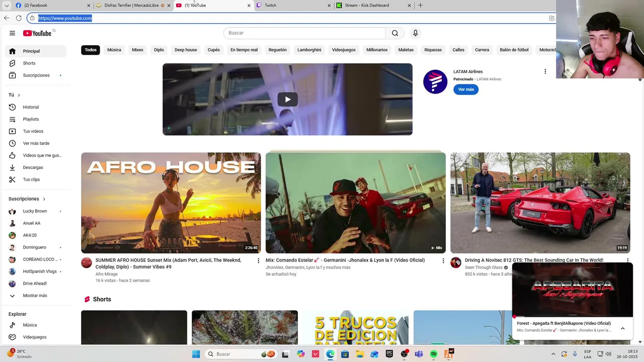Click the search magnifier button
This screenshot has width=644, height=362.
(x=395, y=33)
